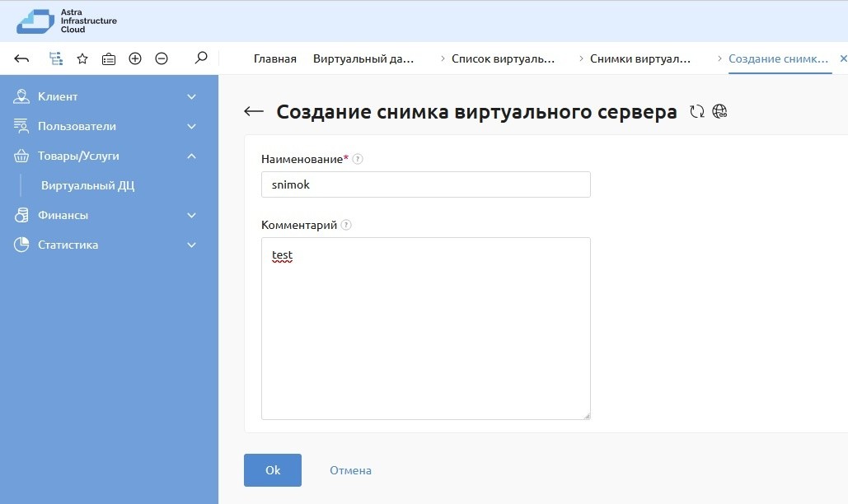This screenshot has width=848, height=504.
Task: Click into the Наименование input field
Action: tap(425, 184)
